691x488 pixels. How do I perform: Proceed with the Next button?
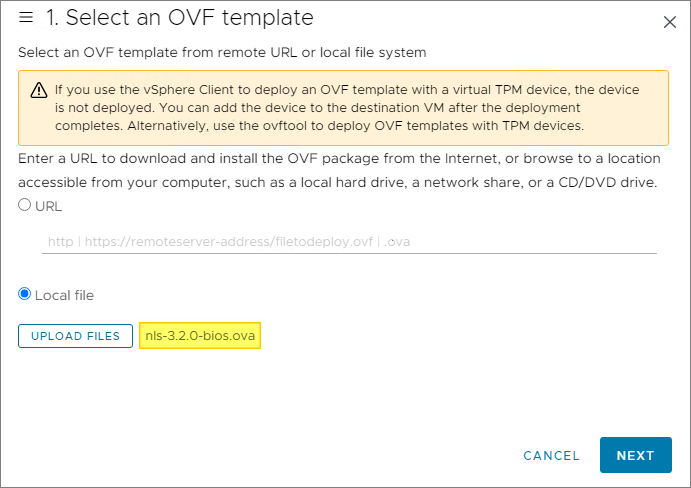[x=635, y=455]
